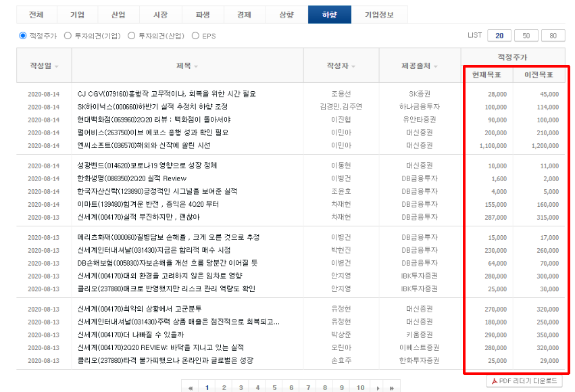Open the 기업정보 tab
This screenshot has height=392, width=575.
pyautogui.click(x=379, y=15)
